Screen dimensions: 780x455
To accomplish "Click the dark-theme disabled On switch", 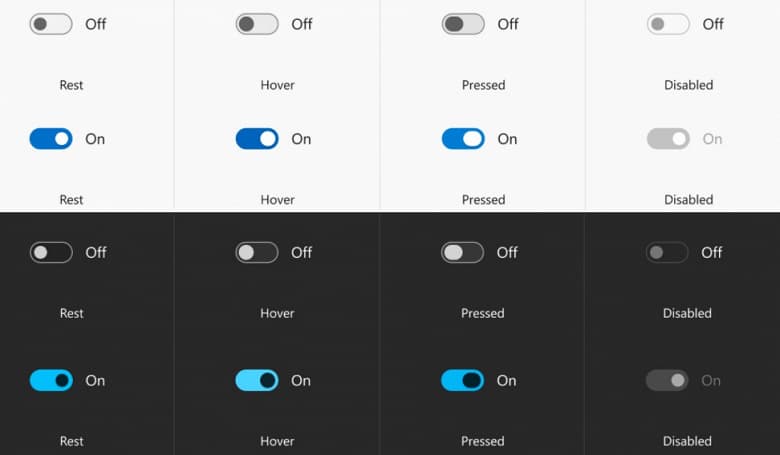I will point(667,380).
